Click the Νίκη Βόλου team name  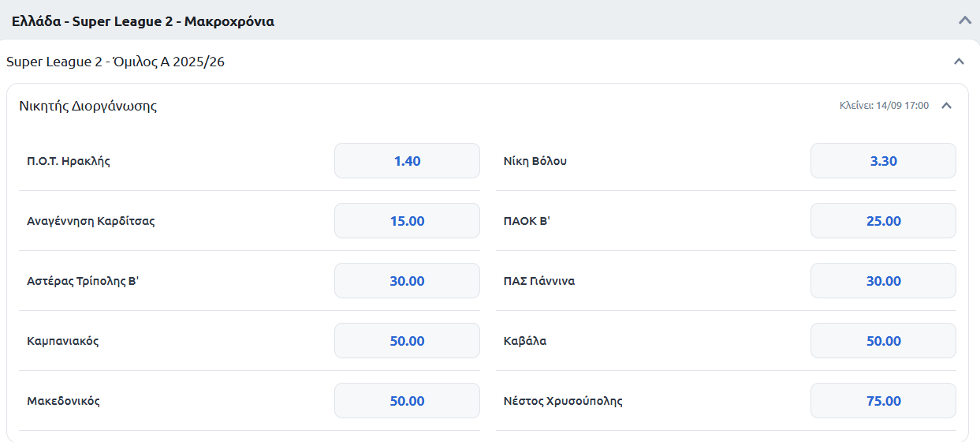pyautogui.click(x=535, y=161)
